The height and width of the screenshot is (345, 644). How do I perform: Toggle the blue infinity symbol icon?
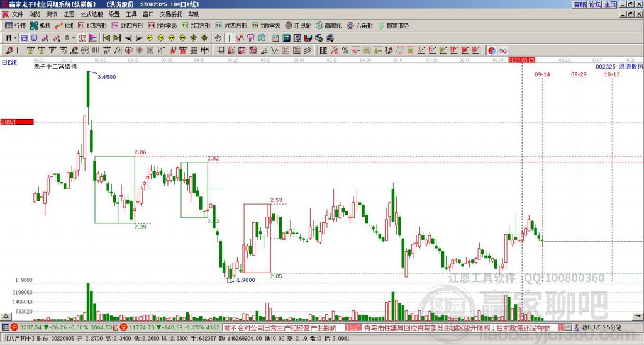(x=502, y=50)
